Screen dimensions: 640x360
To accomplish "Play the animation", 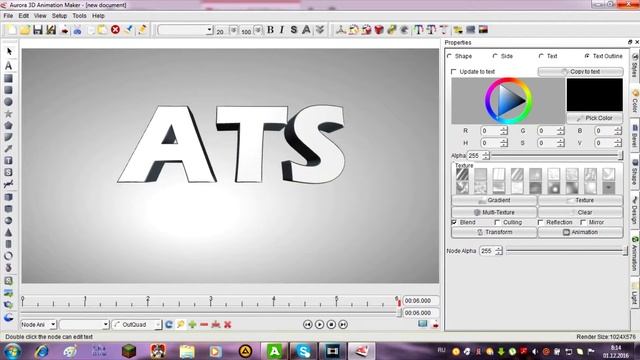I will pos(320,324).
